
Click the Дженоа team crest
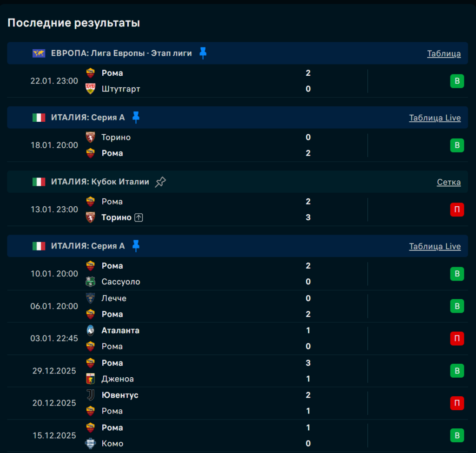(91, 379)
